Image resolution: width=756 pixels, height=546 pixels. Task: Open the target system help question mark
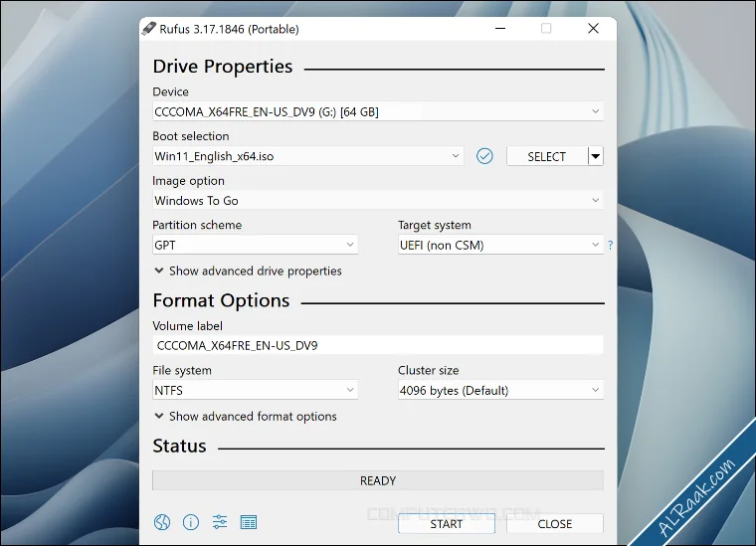click(611, 245)
